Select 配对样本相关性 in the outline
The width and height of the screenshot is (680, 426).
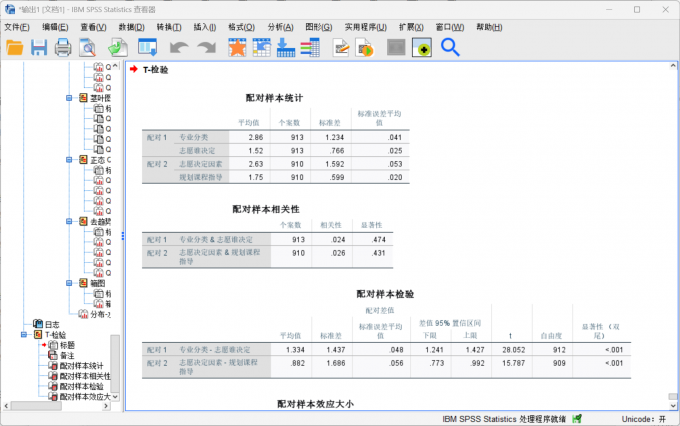(85, 376)
